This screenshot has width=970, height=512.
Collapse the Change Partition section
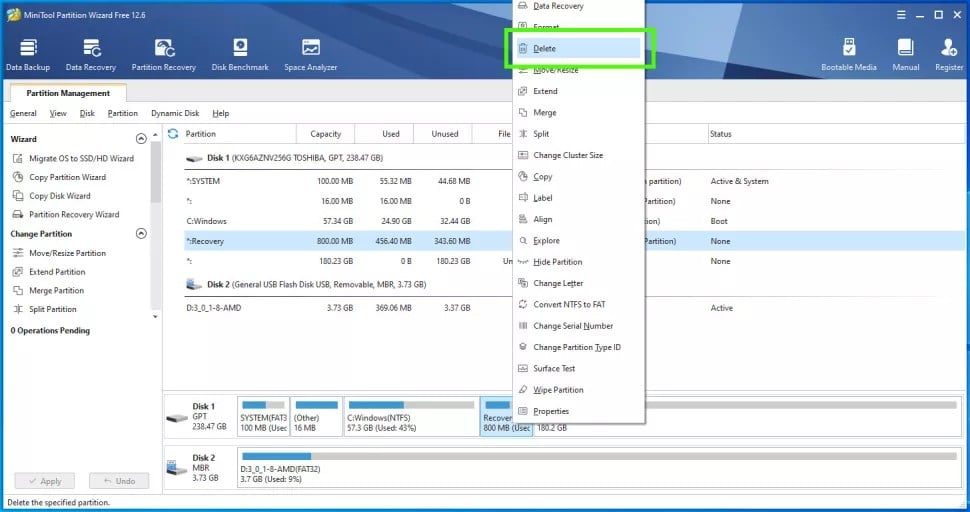click(x=141, y=234)
